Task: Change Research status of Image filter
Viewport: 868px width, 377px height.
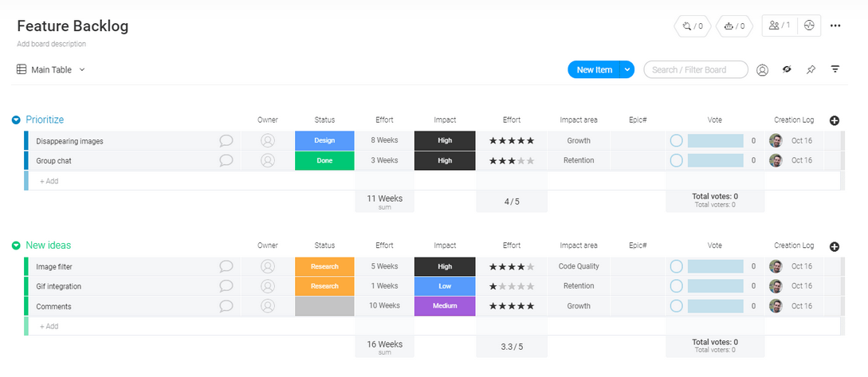Action: point(324,266)
